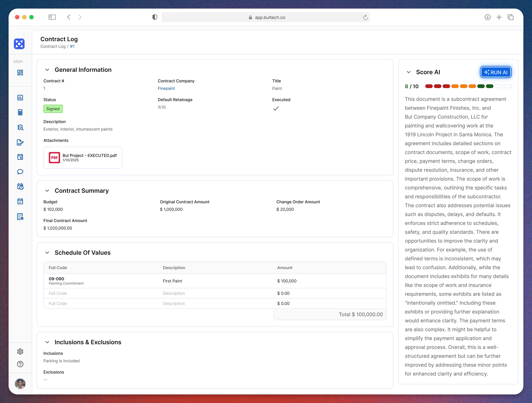Open the Calendar sidebar icon

pos(20,157)
